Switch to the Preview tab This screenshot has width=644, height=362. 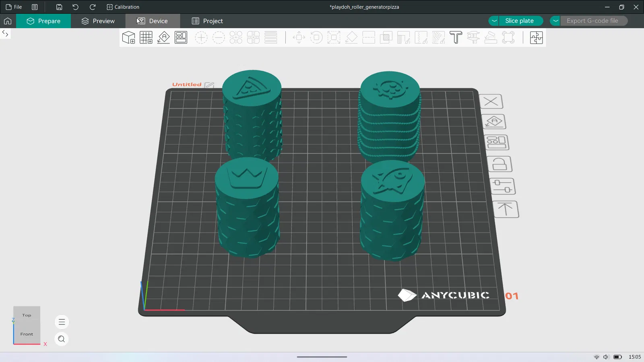[98, 21]
